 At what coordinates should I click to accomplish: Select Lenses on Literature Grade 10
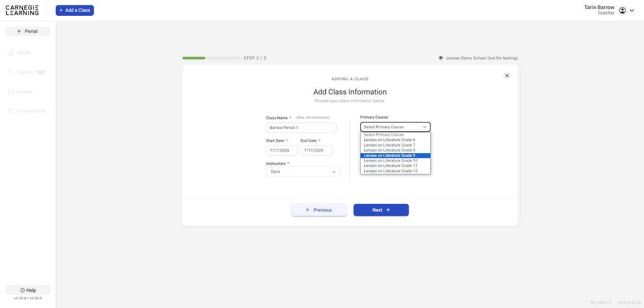[395, 161]
